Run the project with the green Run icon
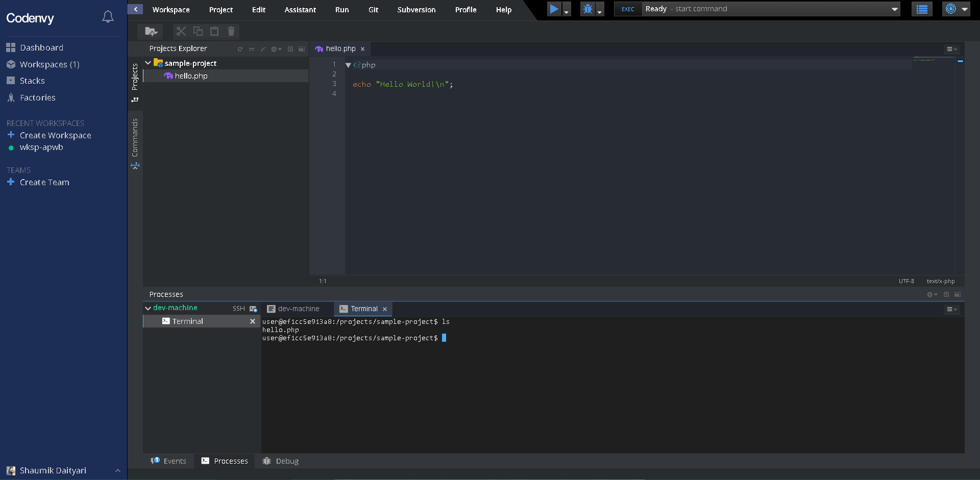This screenshot has width=980, height=480. tap(554, 9)
